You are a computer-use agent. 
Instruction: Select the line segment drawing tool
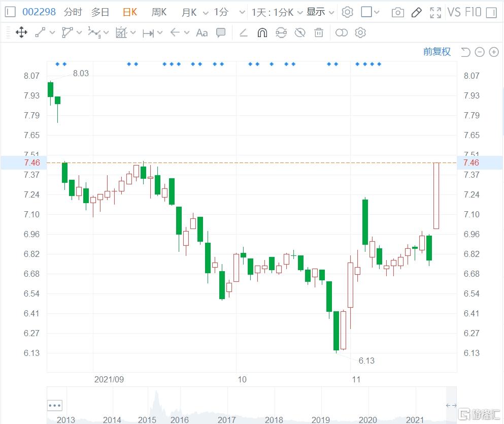[x=40, y=32]
